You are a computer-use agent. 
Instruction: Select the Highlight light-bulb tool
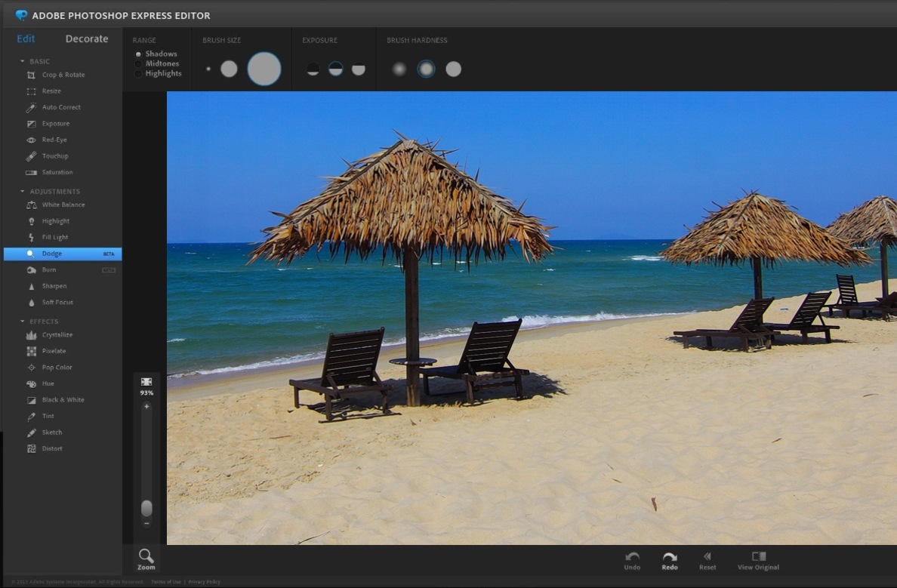[x=32, y=221]
